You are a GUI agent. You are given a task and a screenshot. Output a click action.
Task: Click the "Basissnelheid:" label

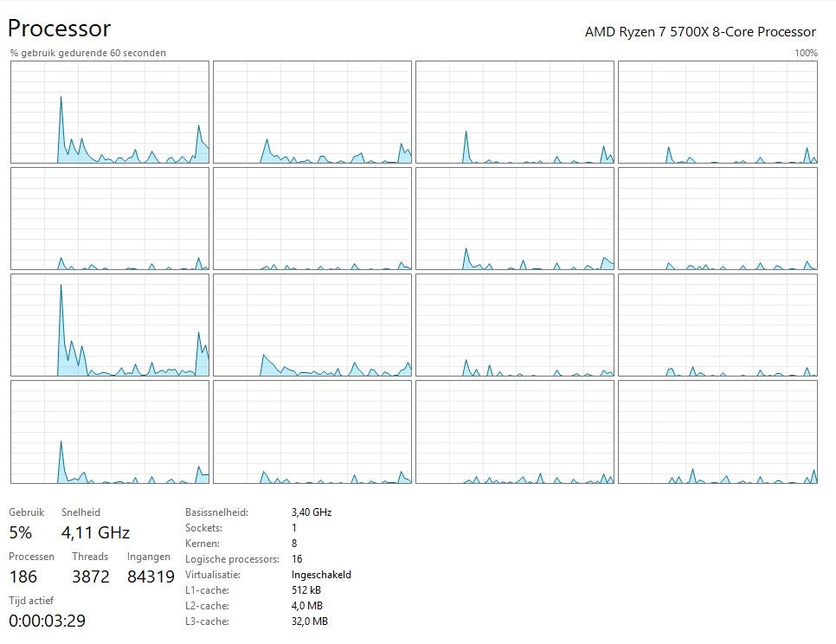pos(216,512)
